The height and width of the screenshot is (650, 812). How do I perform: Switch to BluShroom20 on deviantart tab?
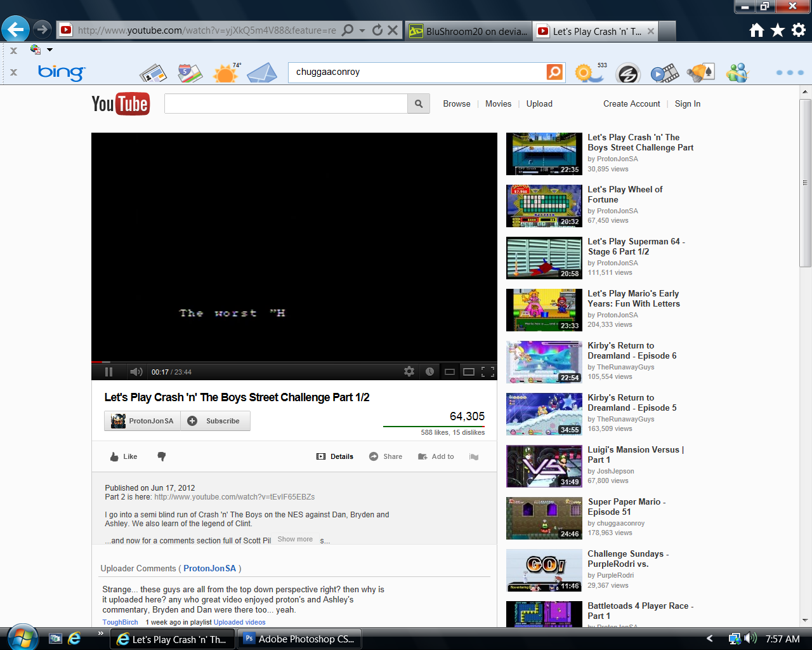point(468,30)
